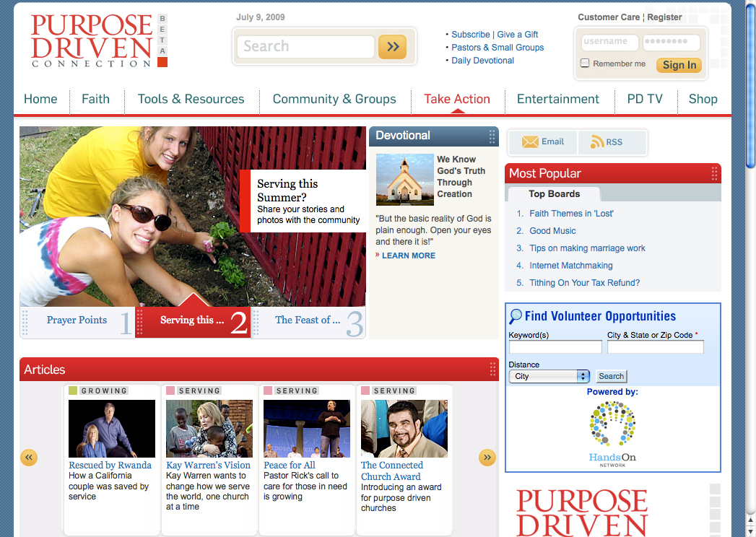
Task: Open the Home menu item
Action: tap(40, 100)
